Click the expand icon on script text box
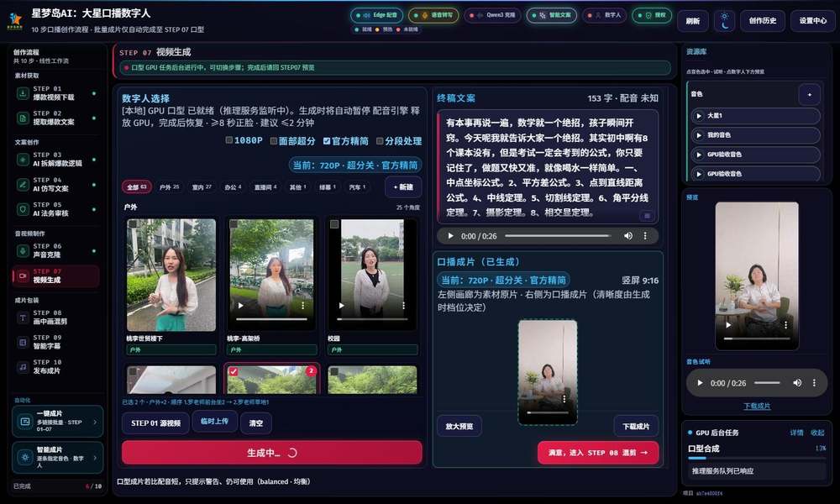840x504 pixels. pos(647,216)
